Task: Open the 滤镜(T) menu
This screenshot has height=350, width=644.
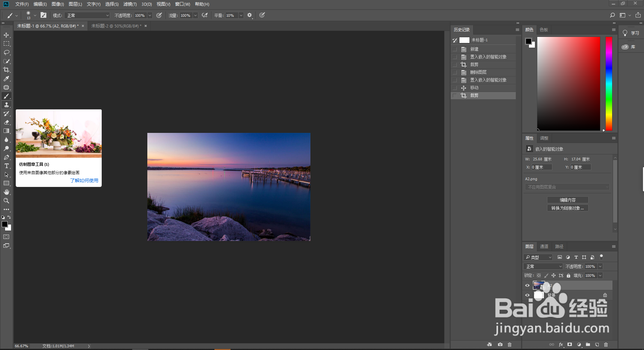Action: (130, 4)
